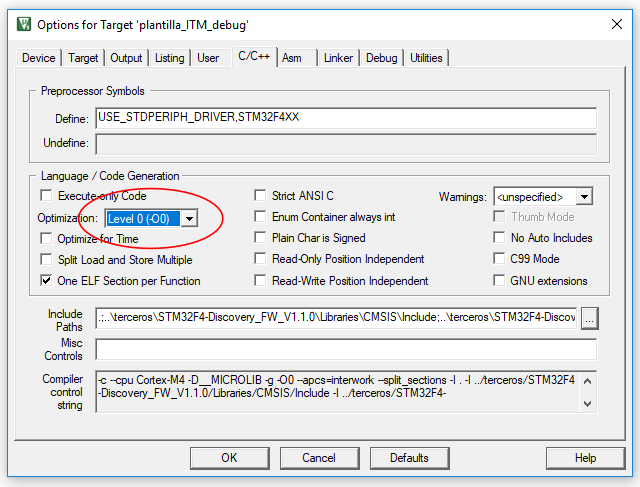Uncheck One ELF Section per Function
The height and width of the screenshot is (487, 640).
pos(47,281)
